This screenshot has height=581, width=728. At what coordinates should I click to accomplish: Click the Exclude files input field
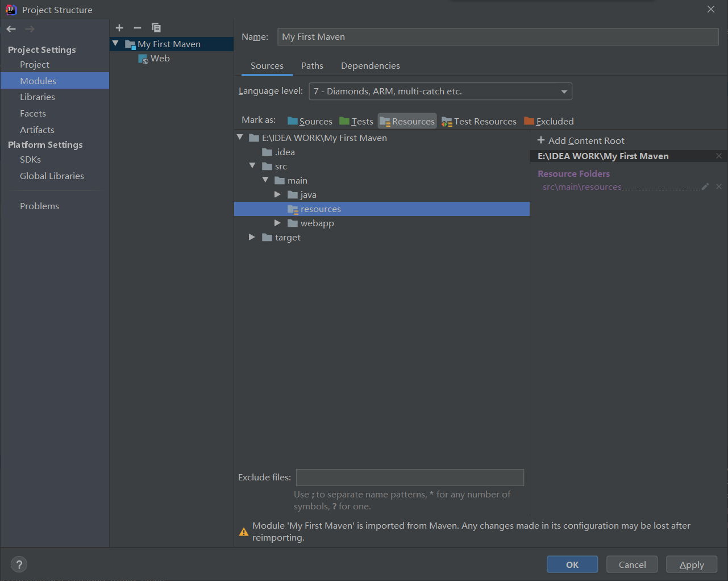[410, 478]
